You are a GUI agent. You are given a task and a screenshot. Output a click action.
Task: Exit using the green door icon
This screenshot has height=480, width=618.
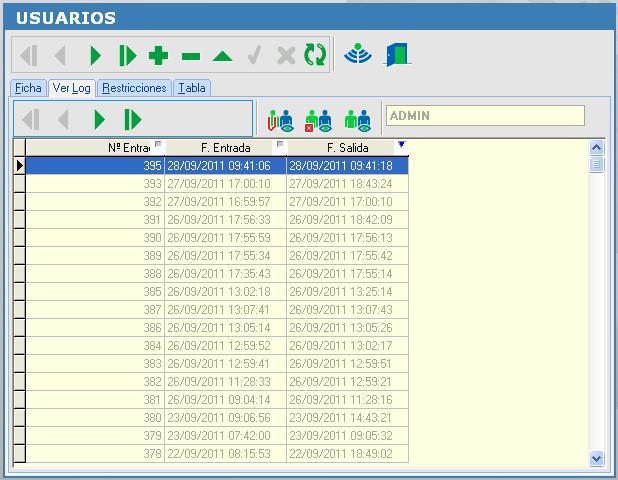397,54
